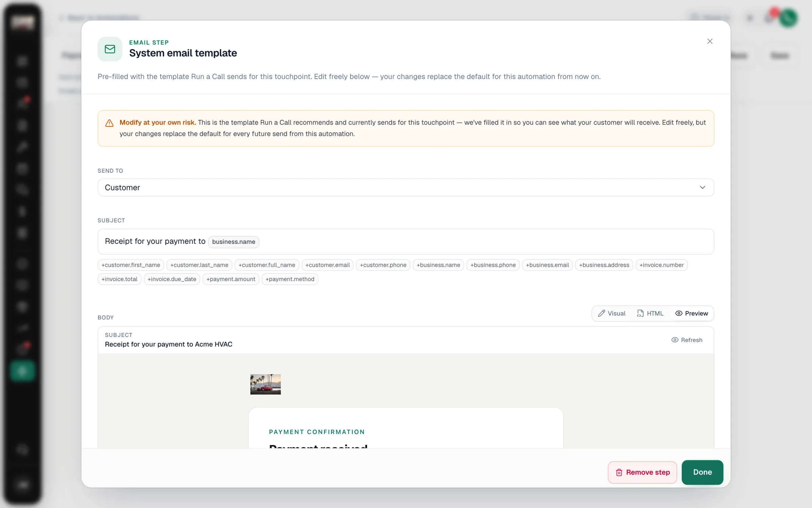
Task: Click the Payment Confirmation heading in preview
Action: pyautogui.click(x=317, y=432)
